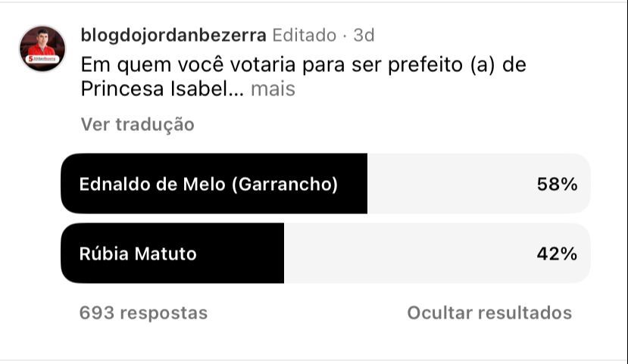Click "Ver tradução" to translate post
Viewport: 628px width, 364px height.
pyautogui.click(x=137, y=125)
